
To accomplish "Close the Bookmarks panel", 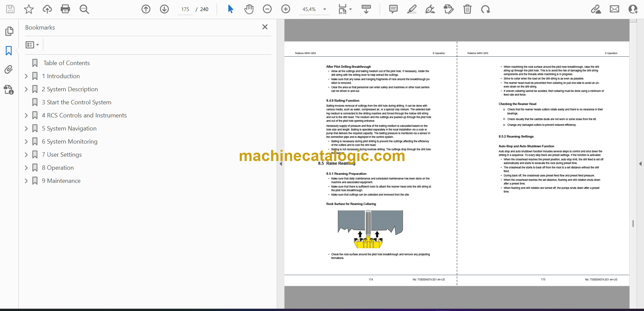I will [x=265, y=27].
